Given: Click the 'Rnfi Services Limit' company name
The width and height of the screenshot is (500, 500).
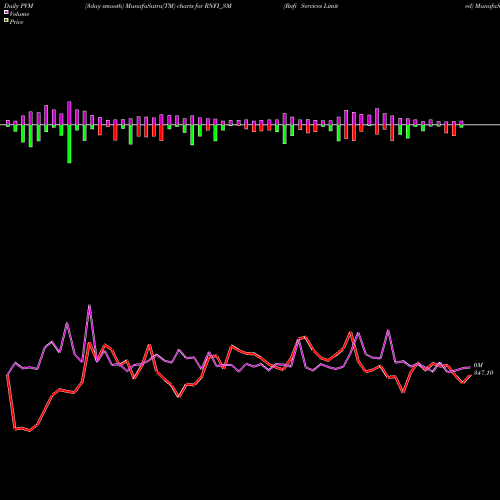Looking at the screenshot, I should click(311, 6).
